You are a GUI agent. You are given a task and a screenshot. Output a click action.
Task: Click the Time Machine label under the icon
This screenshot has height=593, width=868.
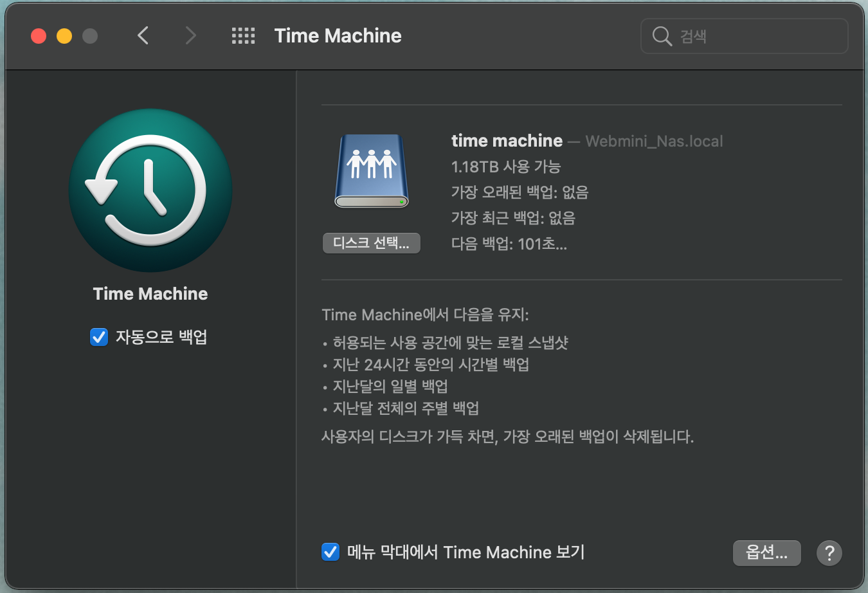point(150,294)
